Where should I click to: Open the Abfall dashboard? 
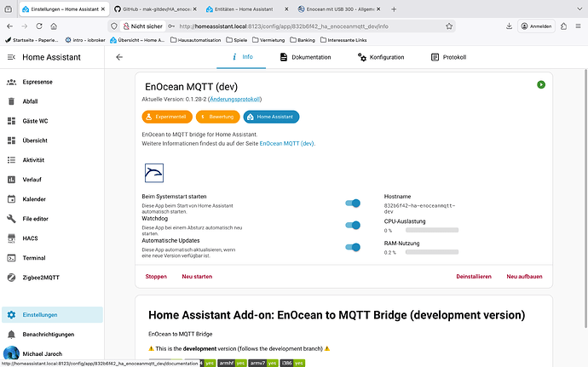pyautogui.click(x=52, y=101)
